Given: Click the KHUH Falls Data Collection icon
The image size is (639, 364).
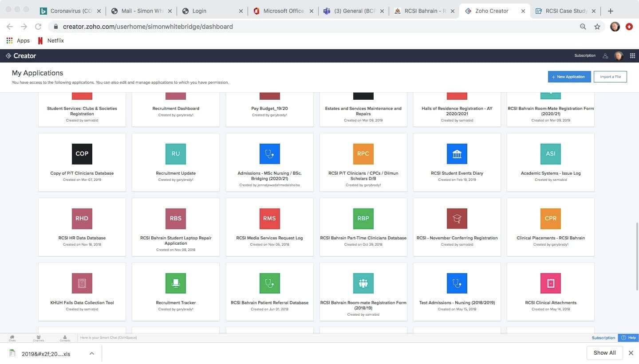Looking at the screenshot, I should pyautogui.click(x=82, y=283).
